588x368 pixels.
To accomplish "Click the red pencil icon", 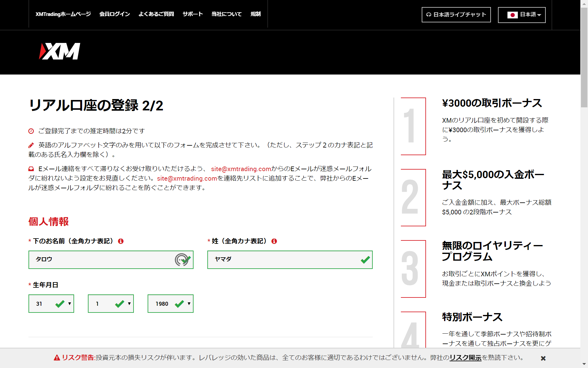I will click(x=31, y=145).
